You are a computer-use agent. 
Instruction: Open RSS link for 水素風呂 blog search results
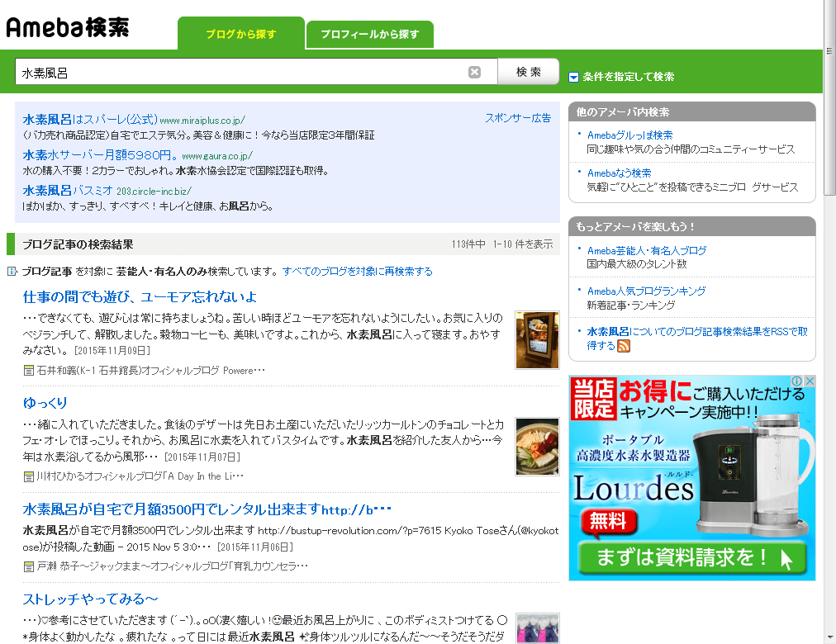tap(697, 339)
